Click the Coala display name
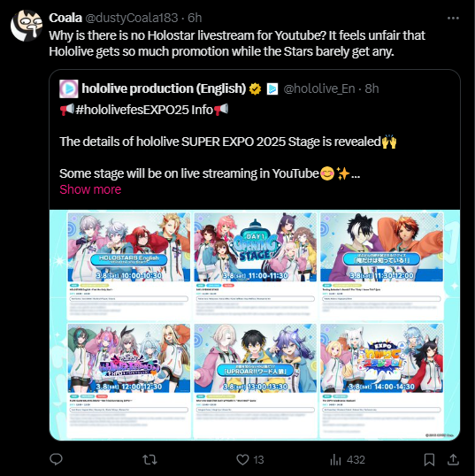Screen dimensions: 475x476 point(65,18)
